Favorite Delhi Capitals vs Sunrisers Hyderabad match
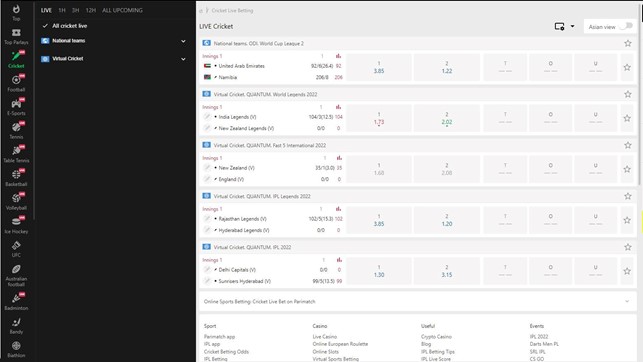The height and width of the screenshot is (362, 643). pyautogui.click(x=627, y=271)
